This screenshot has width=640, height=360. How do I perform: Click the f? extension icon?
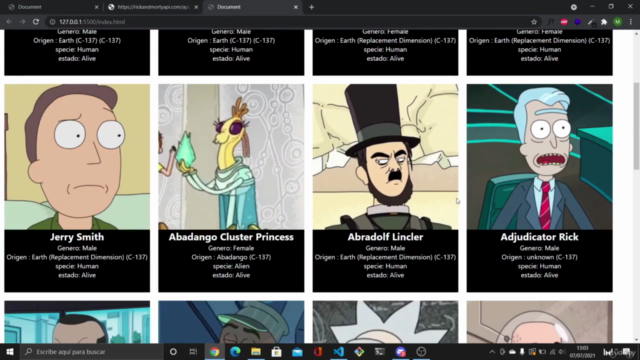point(551,22)
